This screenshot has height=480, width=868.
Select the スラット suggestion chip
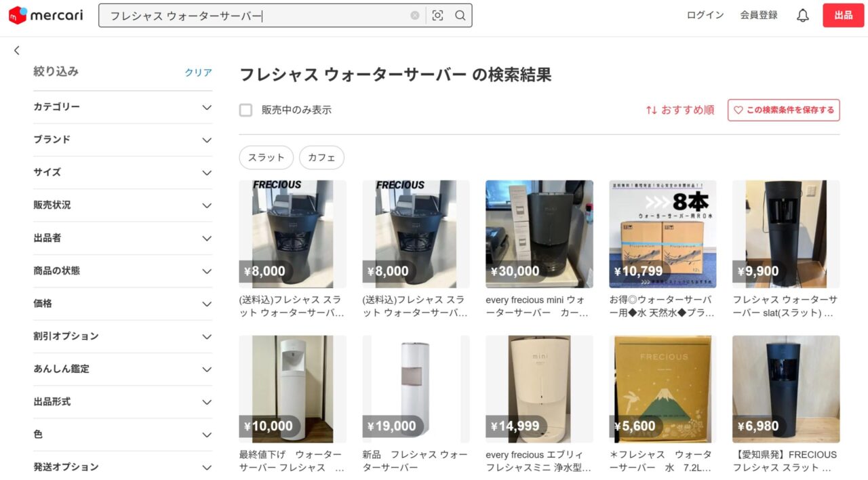click(267, 157)
